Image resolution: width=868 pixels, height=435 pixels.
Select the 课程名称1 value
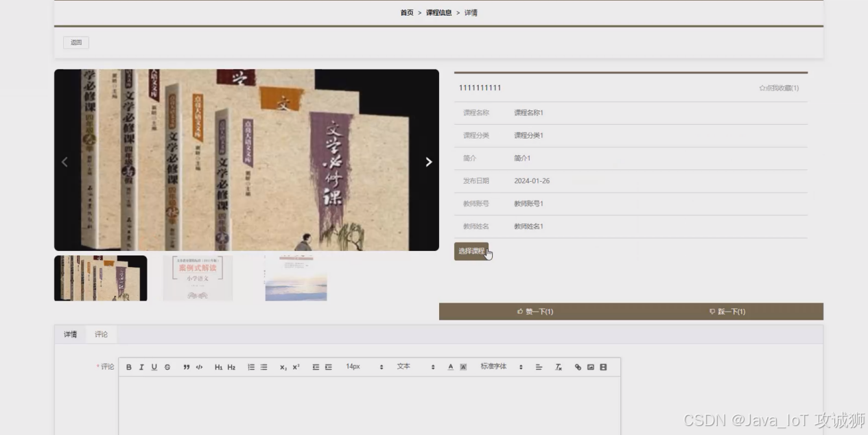pyautogui.click(x=528, y=113)
